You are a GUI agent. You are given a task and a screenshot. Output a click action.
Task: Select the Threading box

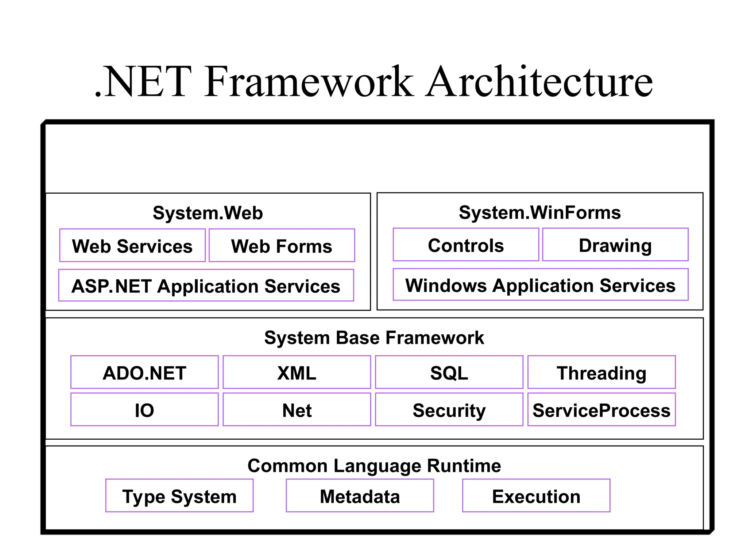coord(601,372)
